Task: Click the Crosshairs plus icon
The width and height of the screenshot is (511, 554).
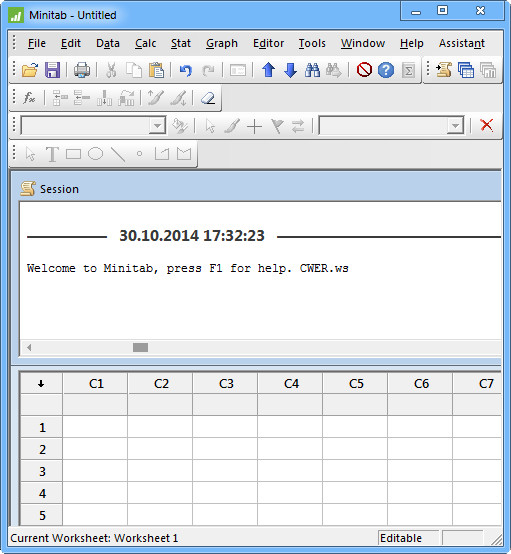Action: 254,126
